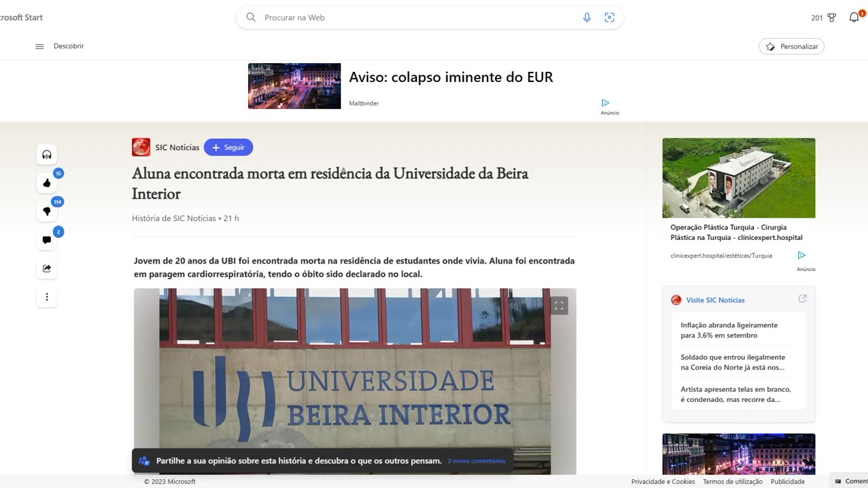The width and height of the screenshot is (868, 488).
Task: Open the EUR collapse ad headline
Action: click(451, 77)
